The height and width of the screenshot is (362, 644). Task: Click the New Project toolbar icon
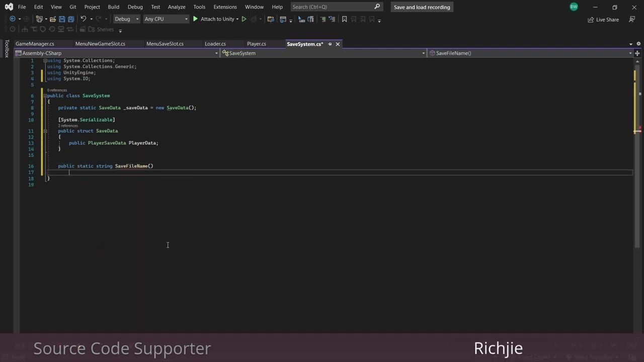tap(39, 19)
